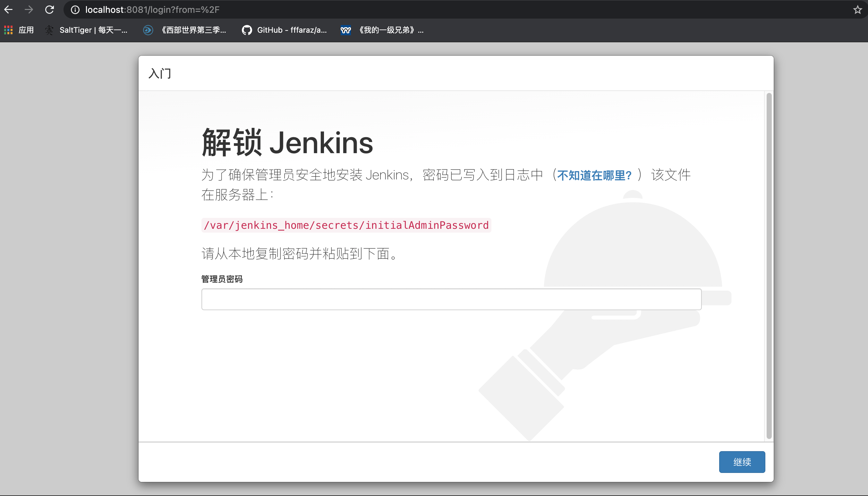The image size is (868, 496).
Task: Bookmark this page with the star
Action: (857, 10)
